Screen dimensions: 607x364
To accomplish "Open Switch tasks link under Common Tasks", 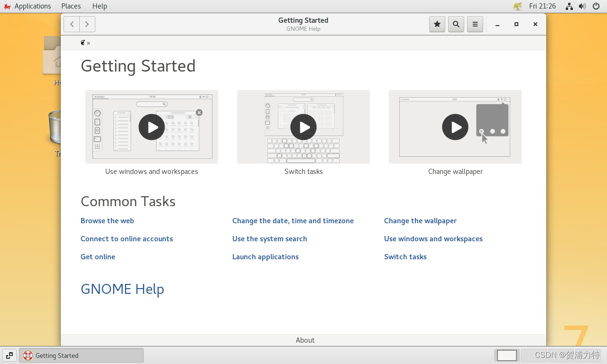I will click(x=405, y=257).
